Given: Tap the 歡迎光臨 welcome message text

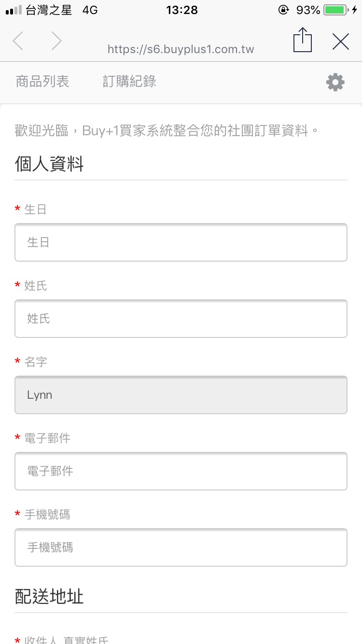Looking at the screenshot, I should [x=167, y=131].
